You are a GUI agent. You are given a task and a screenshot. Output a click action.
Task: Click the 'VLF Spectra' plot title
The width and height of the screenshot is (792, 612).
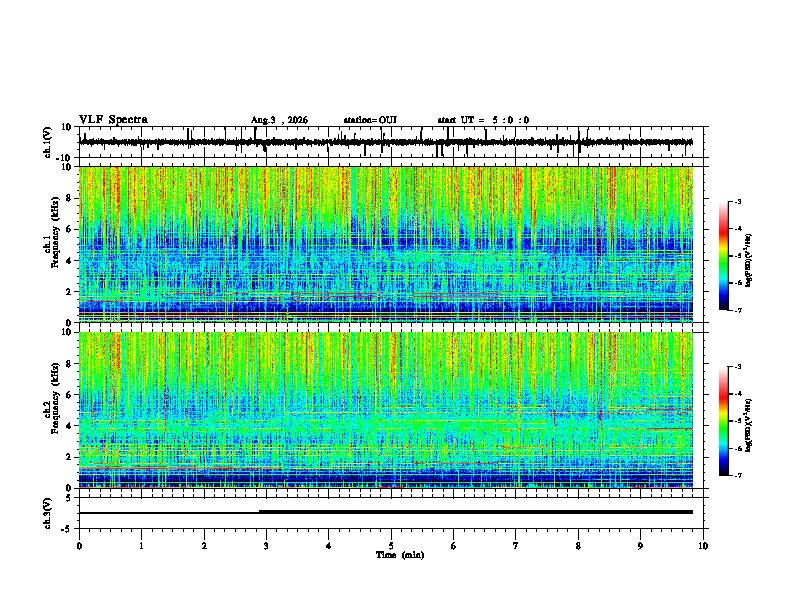coord(113,120)
